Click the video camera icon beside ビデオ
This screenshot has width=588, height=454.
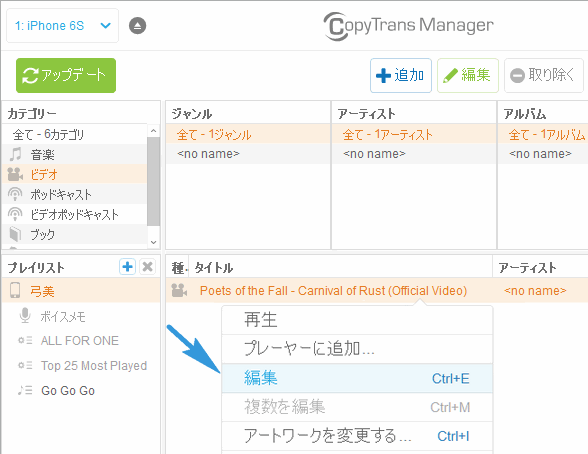click(x=15, y=174)
